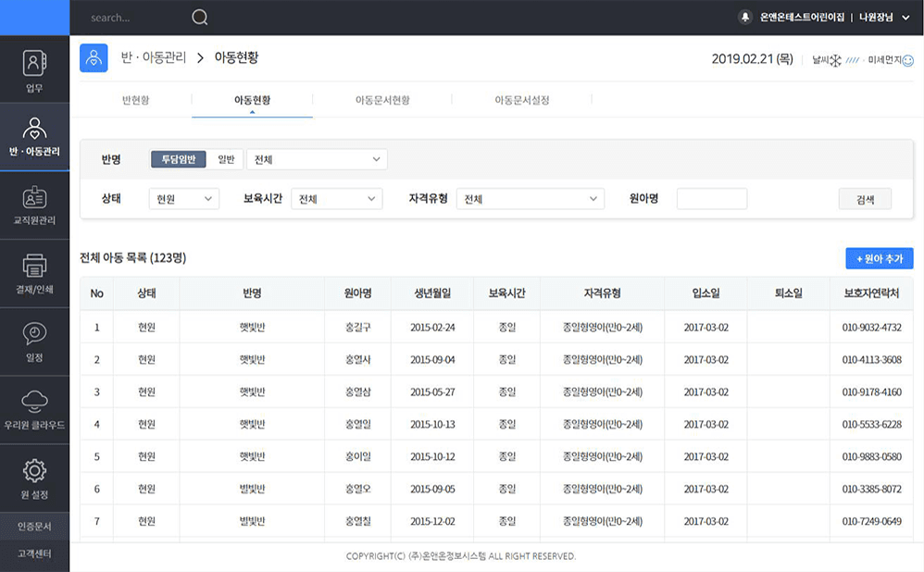Select the 투담임반 toggle option
Image resolution: width=924 pixels, height=572 pixels.
point(178,159)
